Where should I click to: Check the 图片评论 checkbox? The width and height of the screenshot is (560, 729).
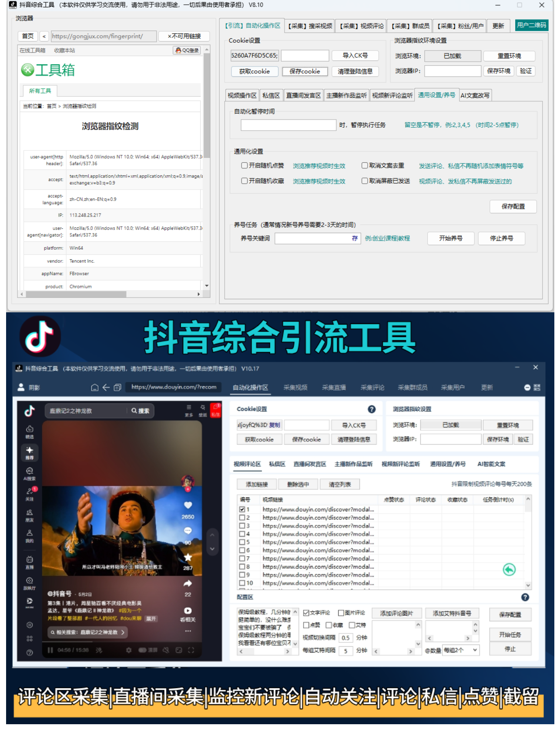[x=341, y=613]
